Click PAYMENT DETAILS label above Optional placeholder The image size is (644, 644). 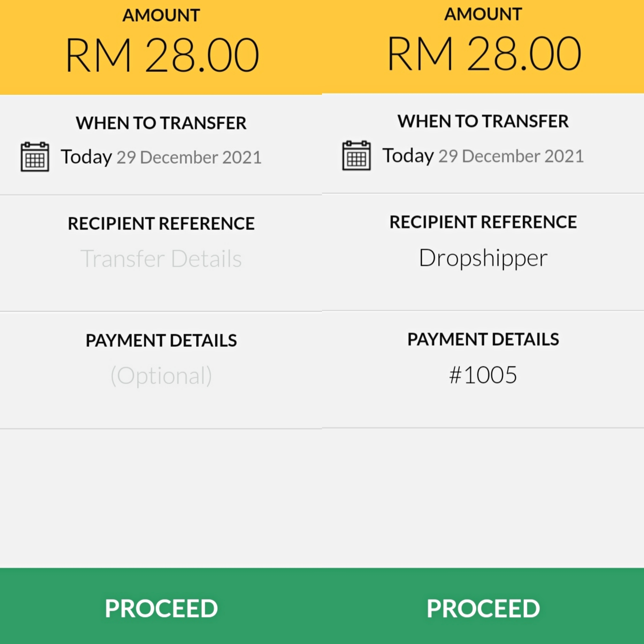161,340
